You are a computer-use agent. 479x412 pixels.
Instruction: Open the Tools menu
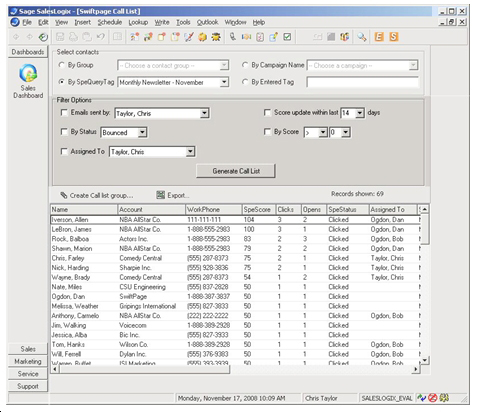183,22
